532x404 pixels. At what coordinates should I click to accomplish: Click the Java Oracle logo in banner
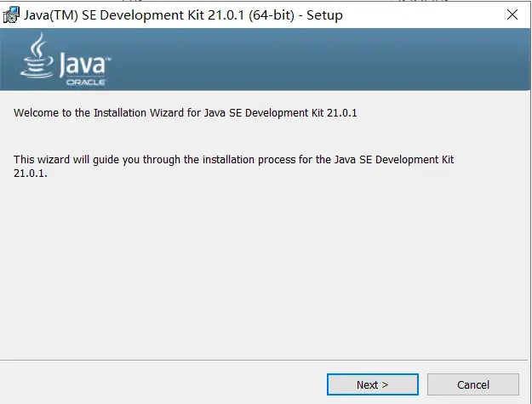[66, 59]
